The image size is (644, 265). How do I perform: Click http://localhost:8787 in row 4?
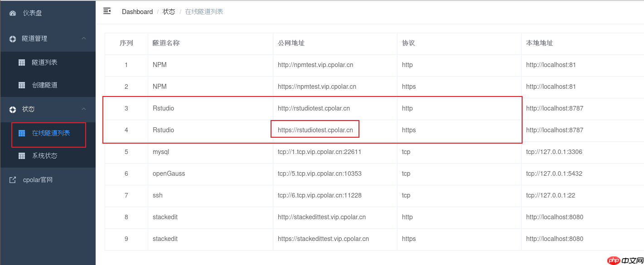click(555, 130)
